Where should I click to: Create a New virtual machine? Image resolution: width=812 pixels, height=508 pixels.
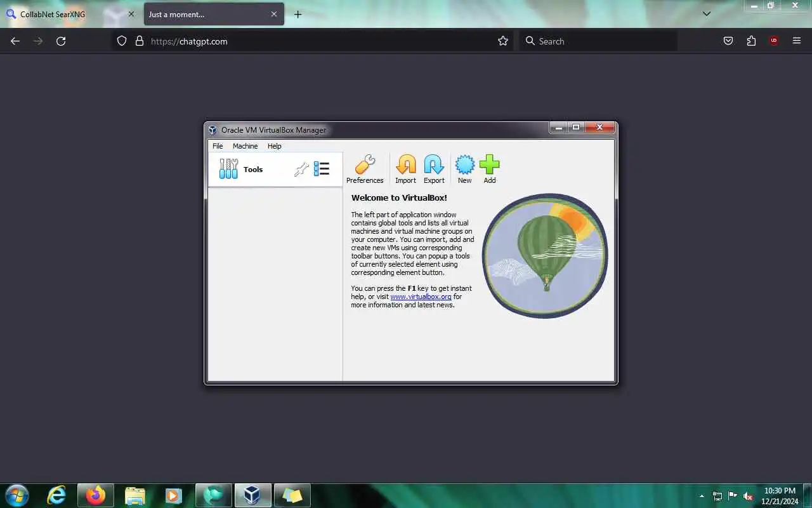click(x=465, y=169)
